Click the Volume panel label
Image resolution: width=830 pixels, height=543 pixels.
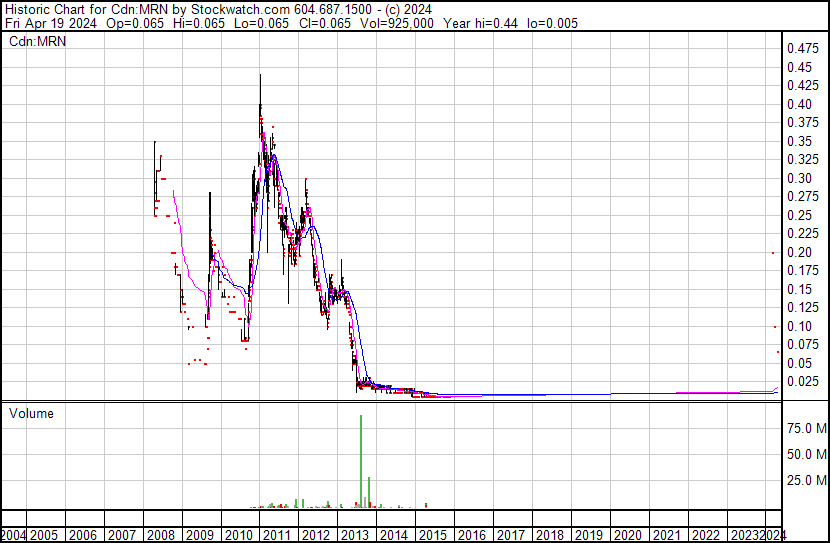(31, 413)
